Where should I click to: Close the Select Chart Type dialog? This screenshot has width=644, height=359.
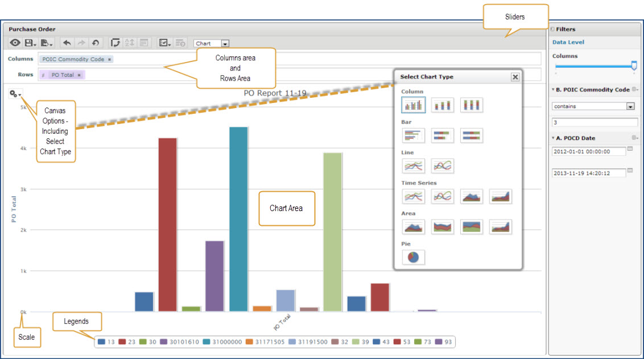pos(515,77)
